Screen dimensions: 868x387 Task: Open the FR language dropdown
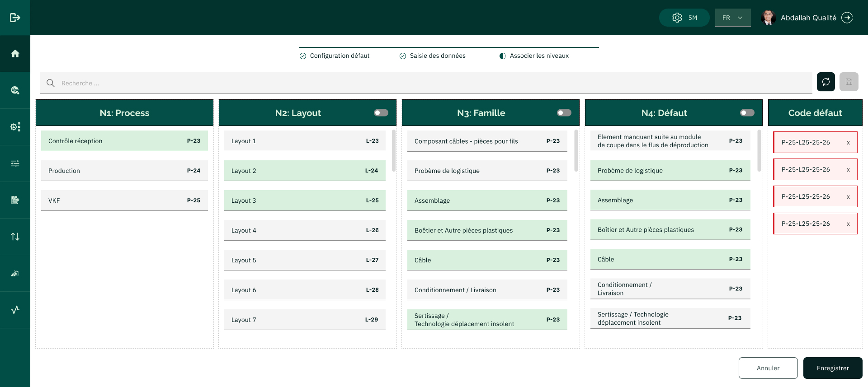pos(732,18)
